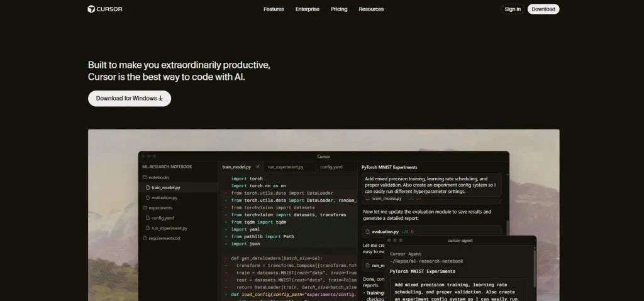Click the chat panel vertical scrollbar
Image resolution: width=644 pixels, height=301 pixels.
508,228
